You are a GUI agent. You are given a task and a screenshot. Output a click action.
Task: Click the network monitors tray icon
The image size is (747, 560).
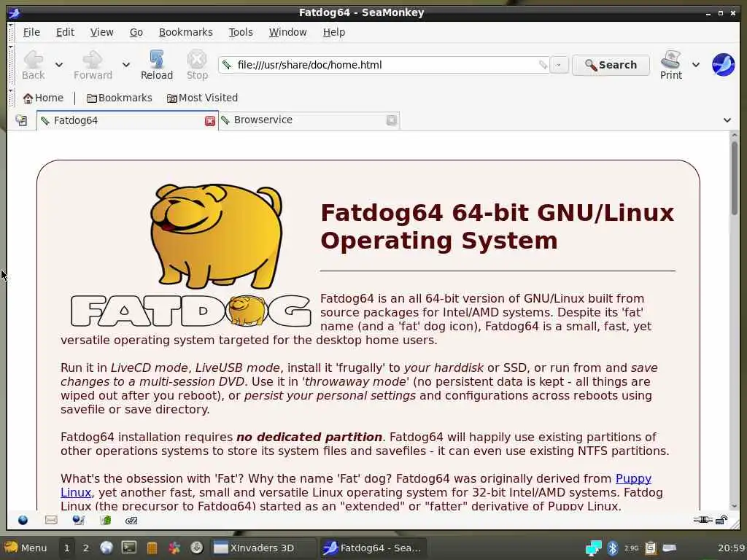594,548
